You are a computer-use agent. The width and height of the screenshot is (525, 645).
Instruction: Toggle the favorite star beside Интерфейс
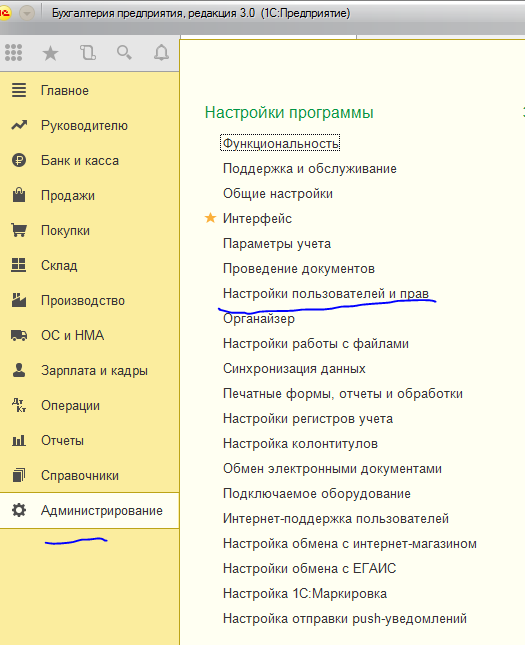(210, 218)
